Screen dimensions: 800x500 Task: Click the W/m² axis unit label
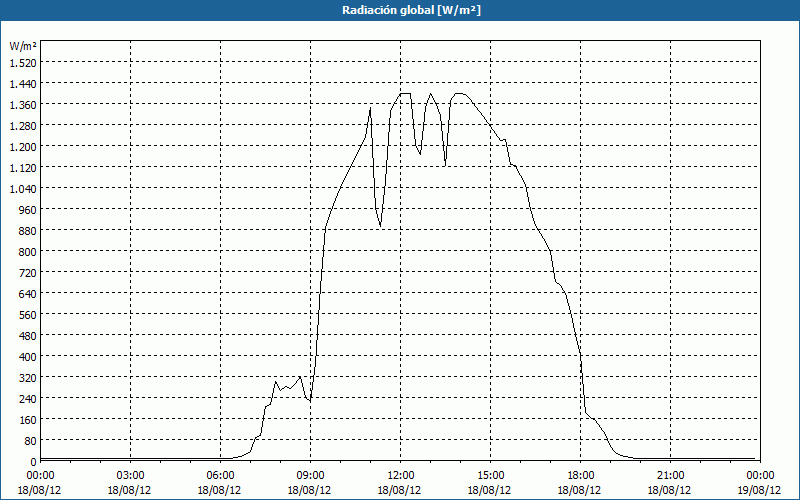point(23,46)
